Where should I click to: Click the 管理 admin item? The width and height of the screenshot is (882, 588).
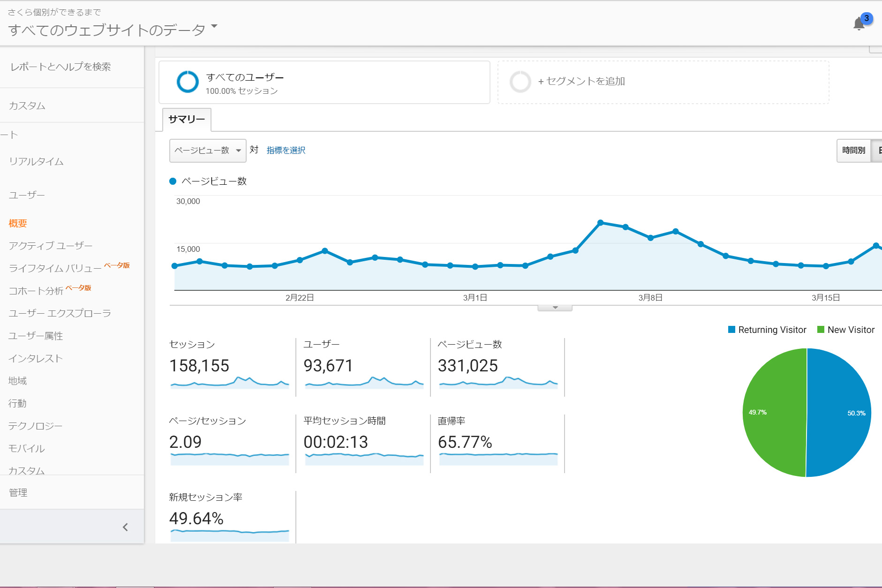click(x=18, y=492)
